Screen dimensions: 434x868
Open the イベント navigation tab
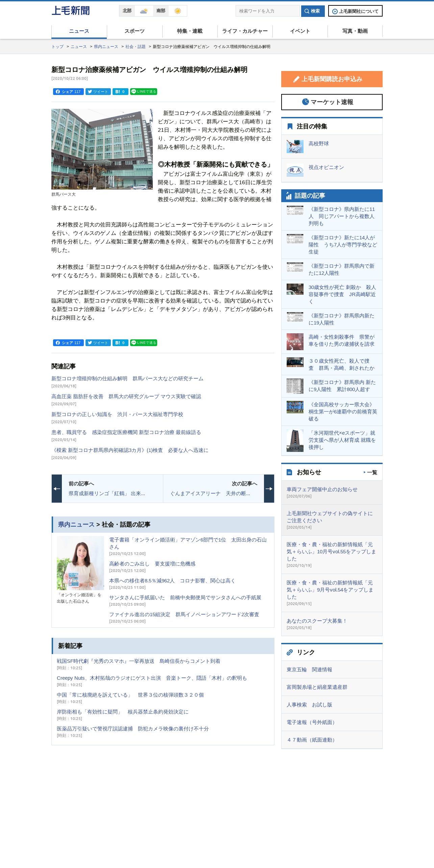[300, 31]
